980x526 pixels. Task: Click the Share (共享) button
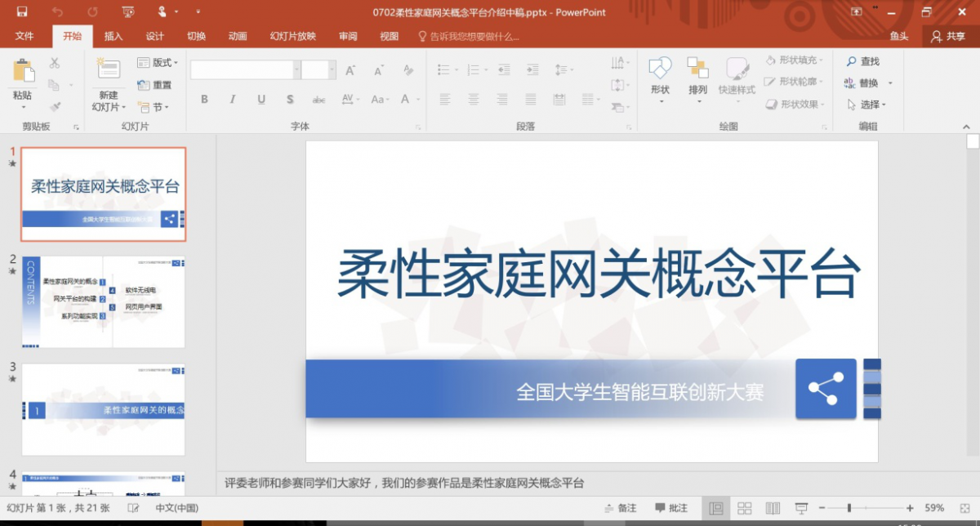click(947, 36)
